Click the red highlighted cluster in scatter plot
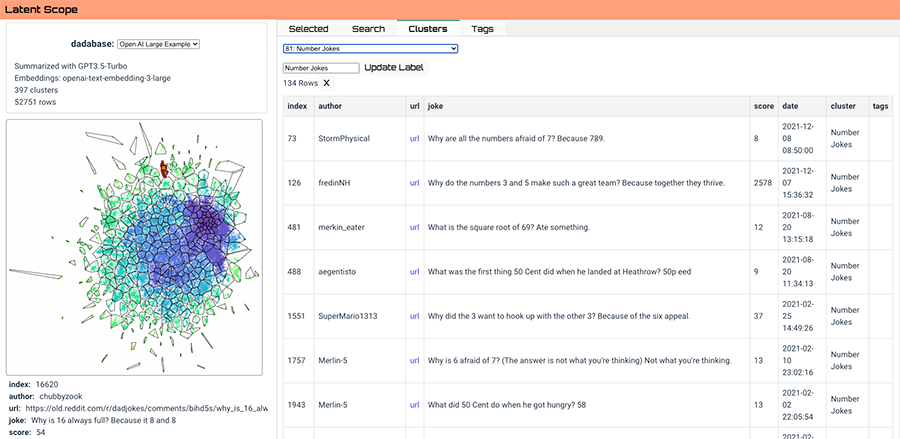The height and width of the screenshot is (439, 900). pyautogui.click(x=164, y=169)
